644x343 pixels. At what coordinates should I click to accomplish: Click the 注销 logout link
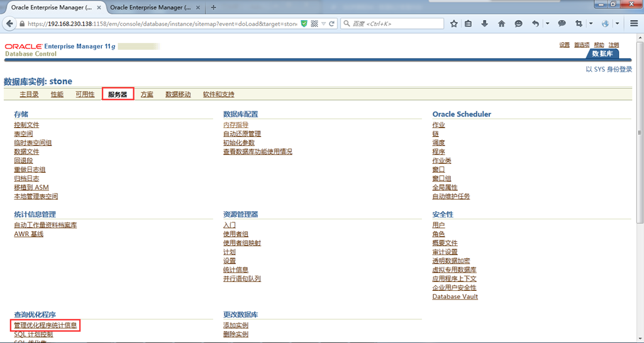pos(613,45)
